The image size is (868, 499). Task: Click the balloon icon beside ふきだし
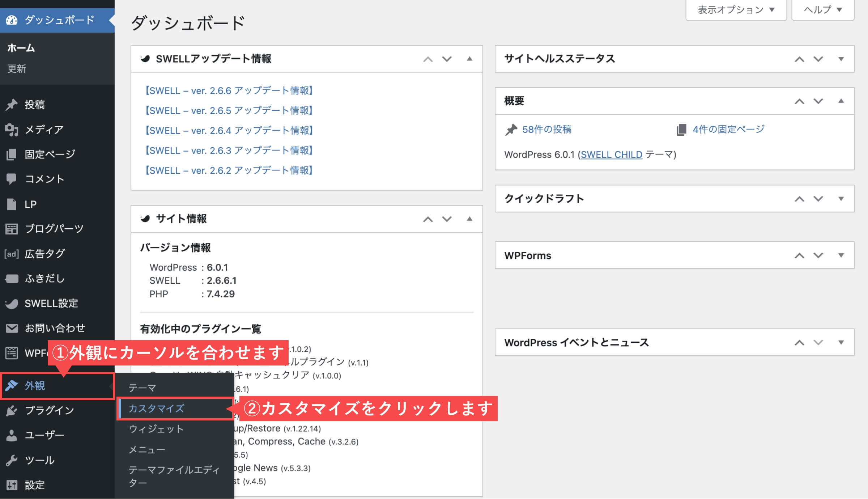pyautogui.click(x=12, y=278)
